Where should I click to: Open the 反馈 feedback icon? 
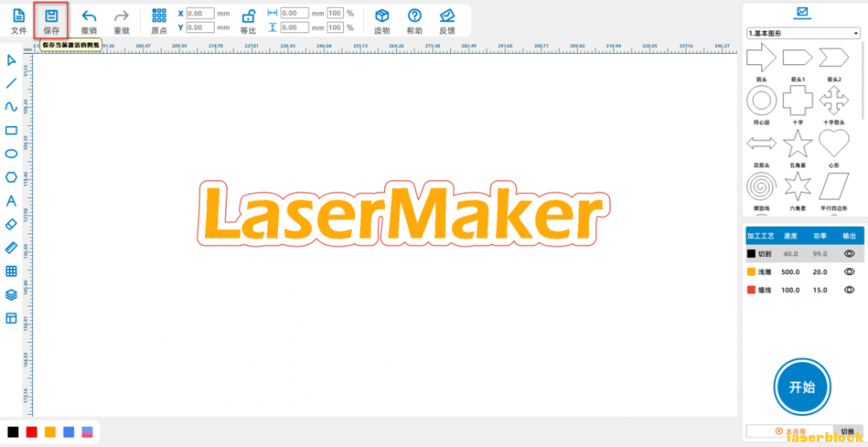click(447, 15)
